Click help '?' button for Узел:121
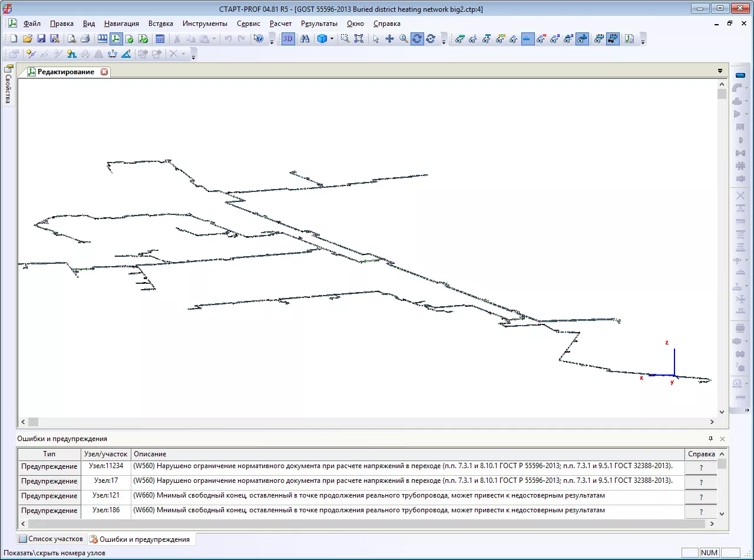754x560 pixels. pos(701,497)
